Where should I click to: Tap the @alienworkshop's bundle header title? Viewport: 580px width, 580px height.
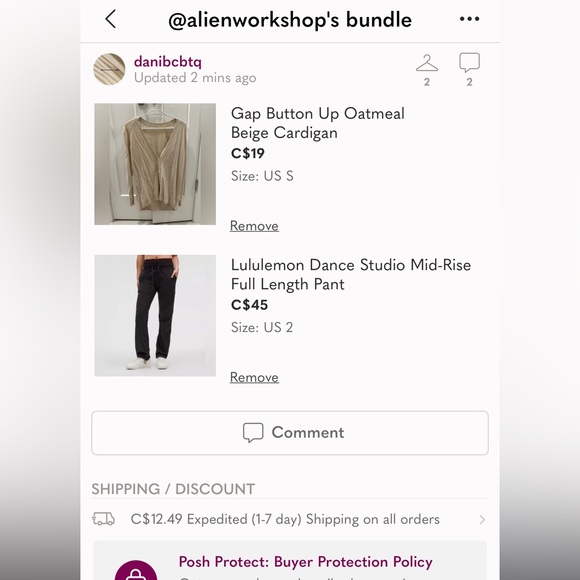290,20
